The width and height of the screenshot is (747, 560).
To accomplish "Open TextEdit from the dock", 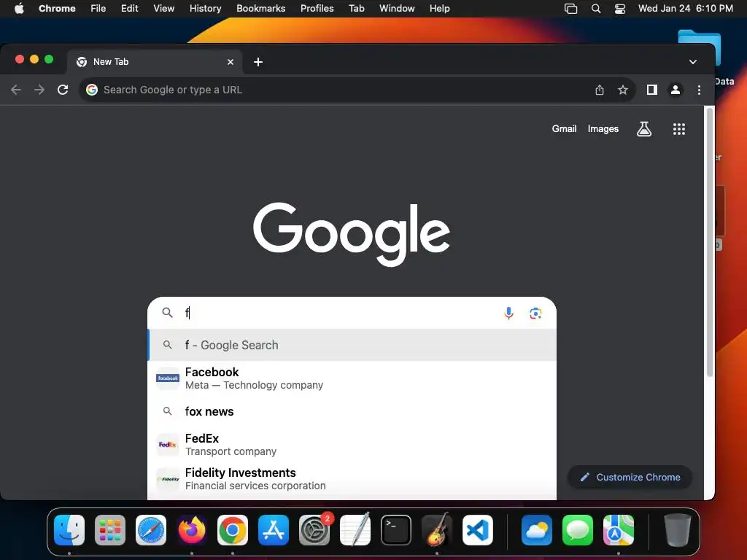I will pos(355,530).
